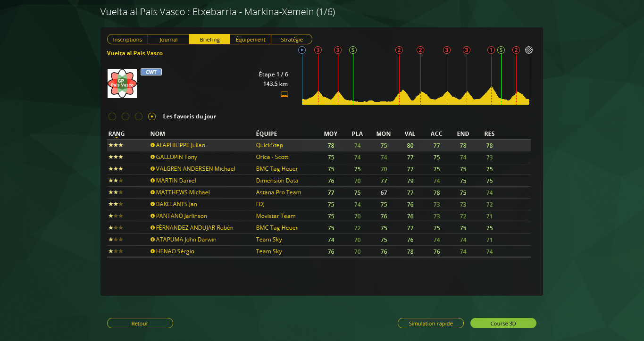The image size is (644, 341).
Task: Select rider name GALLOPIN Tony
Action: click(176, 157)
